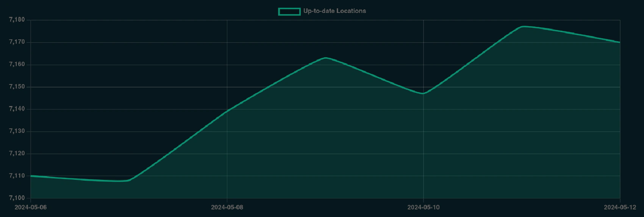Click the starting data point at 2024-05-06
This screenshot has height=217, width=644.
[31, 176]
